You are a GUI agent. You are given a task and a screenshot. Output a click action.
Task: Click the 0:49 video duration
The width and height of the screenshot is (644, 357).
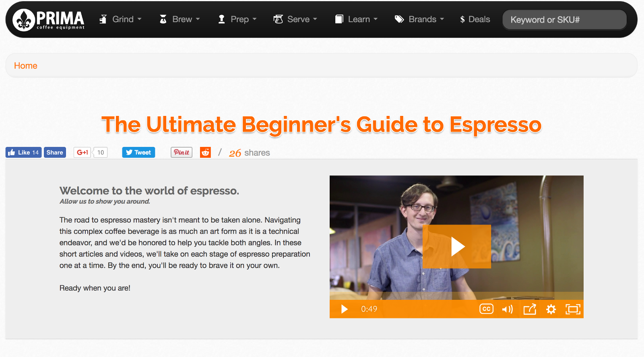coord(369,309)
